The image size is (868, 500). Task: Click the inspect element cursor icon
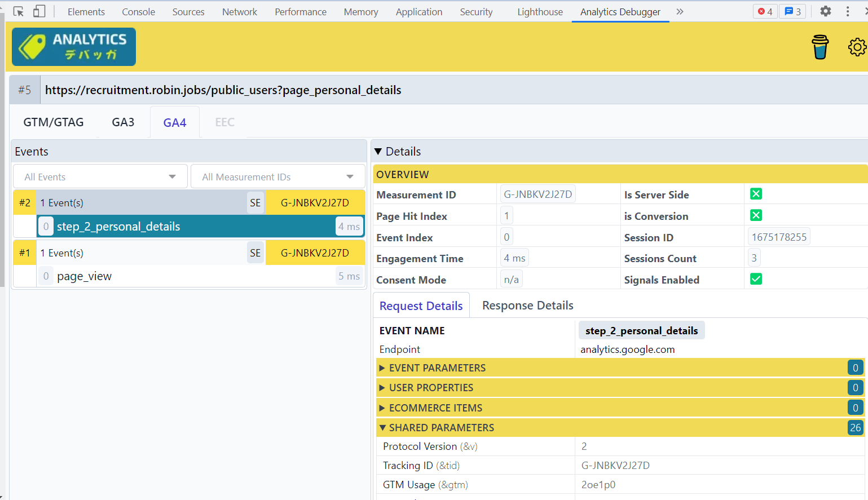(19, 11)
